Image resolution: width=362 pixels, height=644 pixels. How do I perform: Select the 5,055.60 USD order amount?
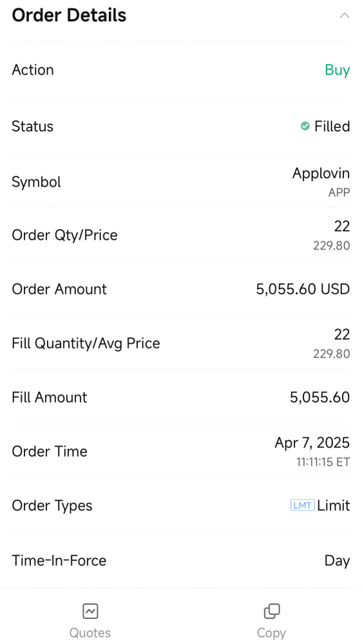click(303, 289)
